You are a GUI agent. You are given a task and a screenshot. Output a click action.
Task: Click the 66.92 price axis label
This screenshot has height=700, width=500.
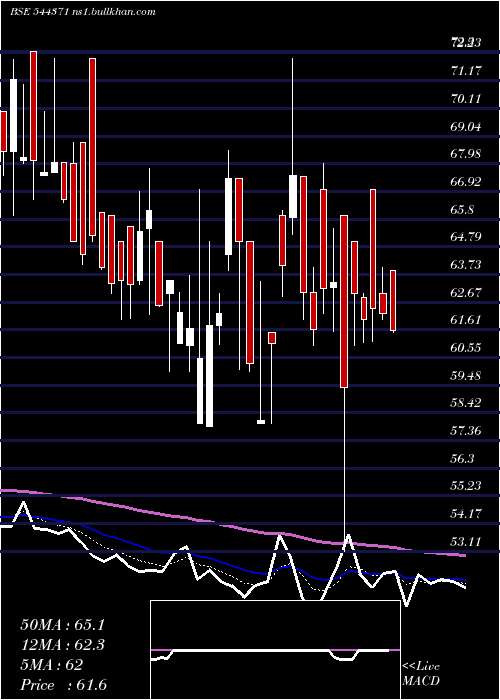click(466, 181)
